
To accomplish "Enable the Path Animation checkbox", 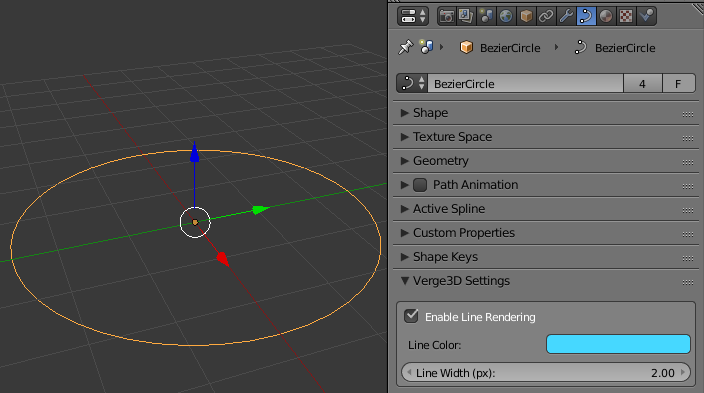I will [420, 185].
